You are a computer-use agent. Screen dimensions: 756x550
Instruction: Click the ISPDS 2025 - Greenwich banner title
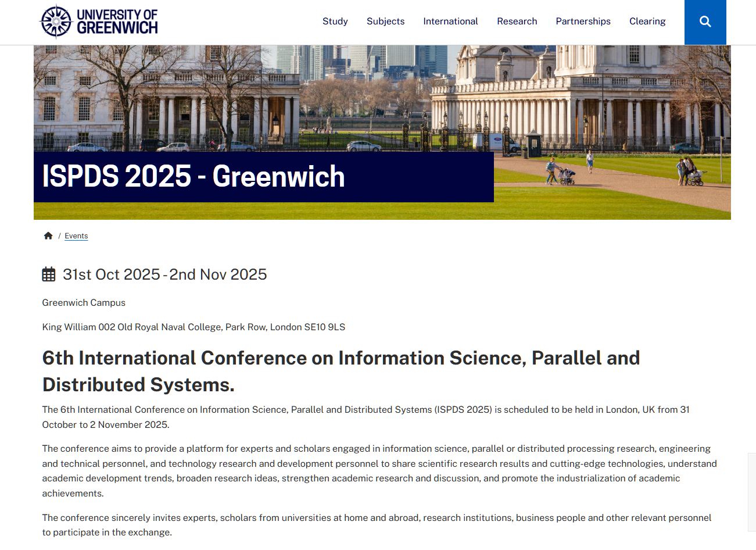194,176
